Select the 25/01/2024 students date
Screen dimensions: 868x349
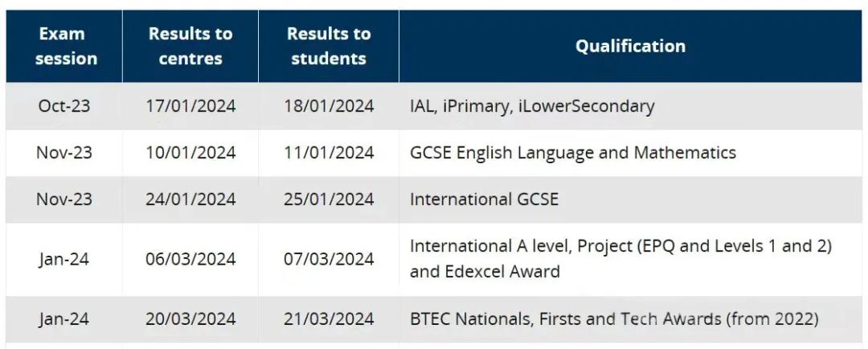pyautogui.click(x=329, y=199)
